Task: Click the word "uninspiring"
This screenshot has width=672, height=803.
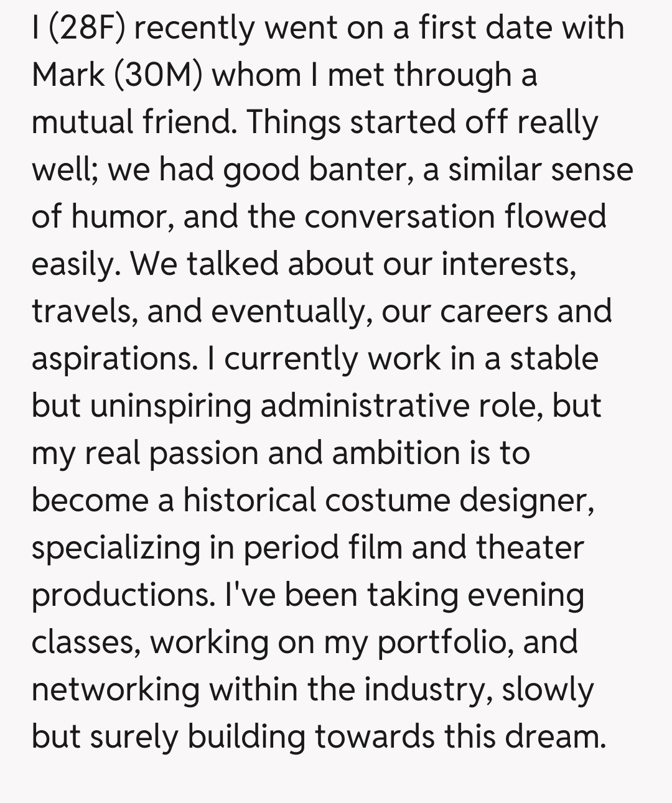Action: 170,406
